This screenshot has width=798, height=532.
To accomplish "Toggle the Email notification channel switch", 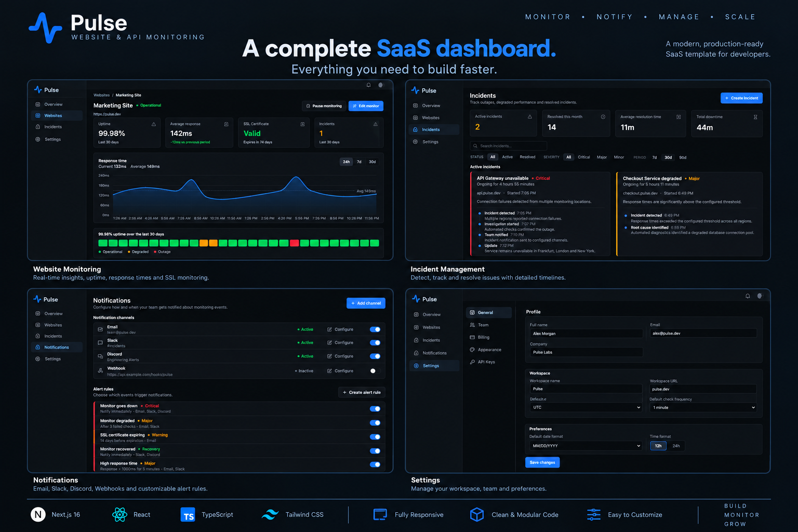I will pos(375,329).
